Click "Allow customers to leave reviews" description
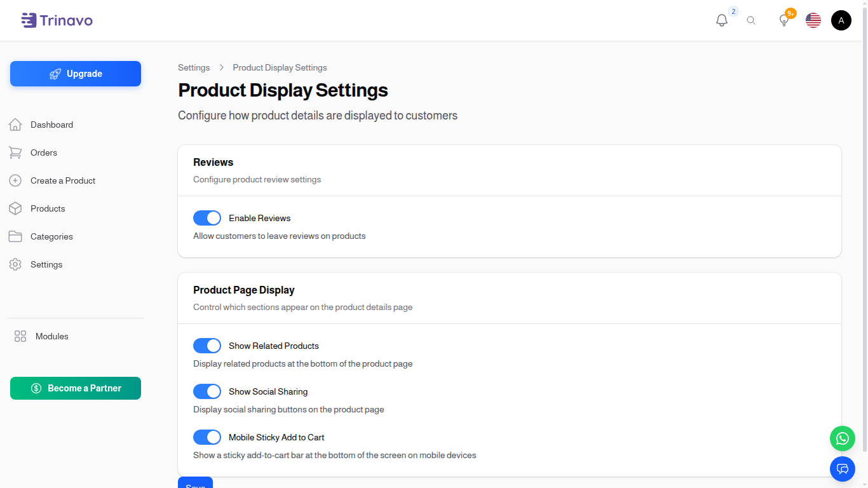This screenshot has height=488, width=868. 280,236
